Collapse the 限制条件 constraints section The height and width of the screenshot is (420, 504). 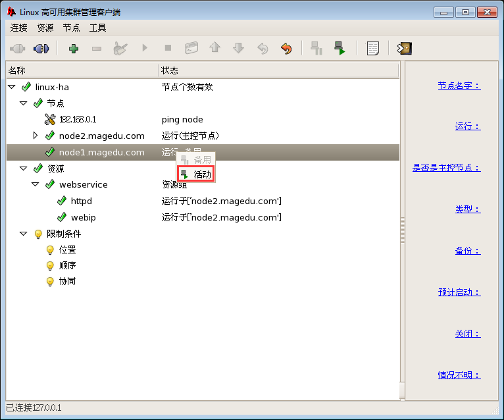(x=24, y=234)
